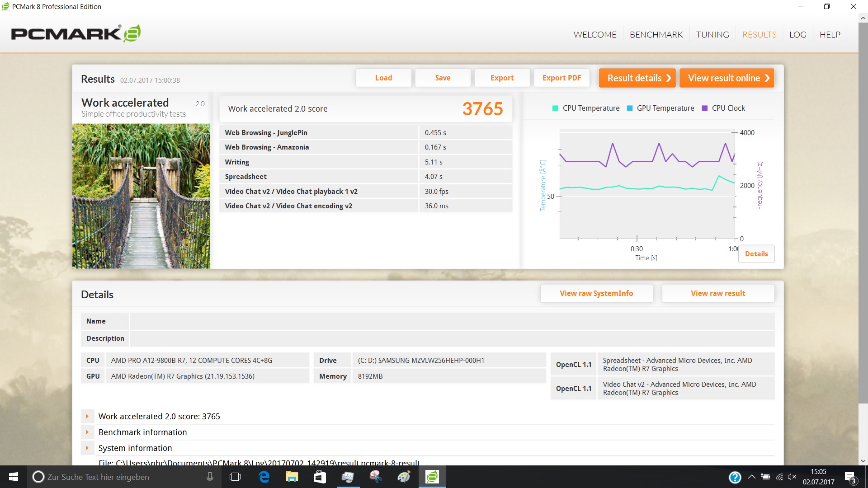Click View raw SystemInfo button
Screen dimensions: 868x488
point(596,294)
